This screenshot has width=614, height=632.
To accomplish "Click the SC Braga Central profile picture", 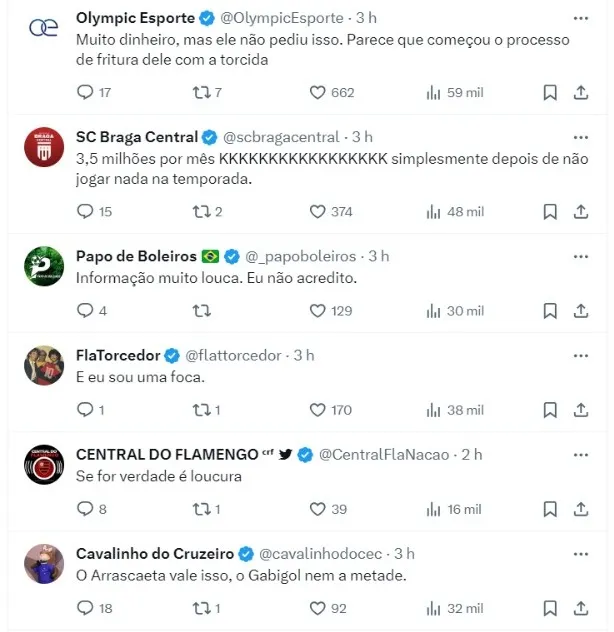I will click(43, 147).
